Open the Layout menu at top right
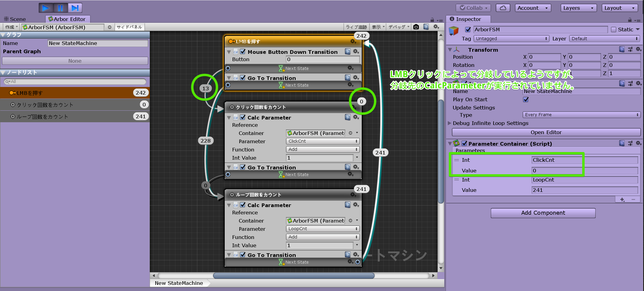 click(619, 8)
